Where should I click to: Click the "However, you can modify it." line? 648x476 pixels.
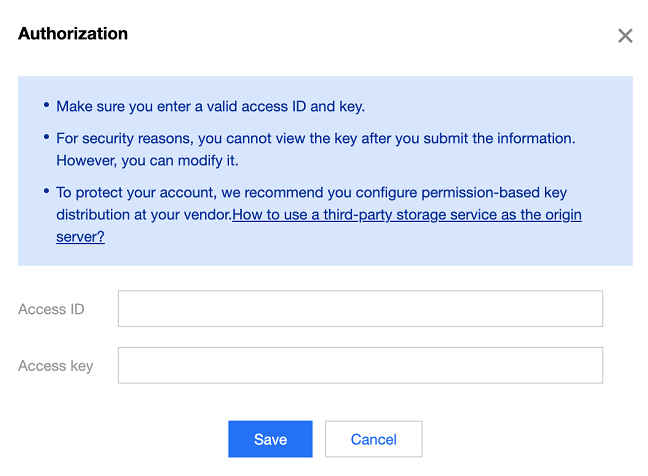coord(146,160)
